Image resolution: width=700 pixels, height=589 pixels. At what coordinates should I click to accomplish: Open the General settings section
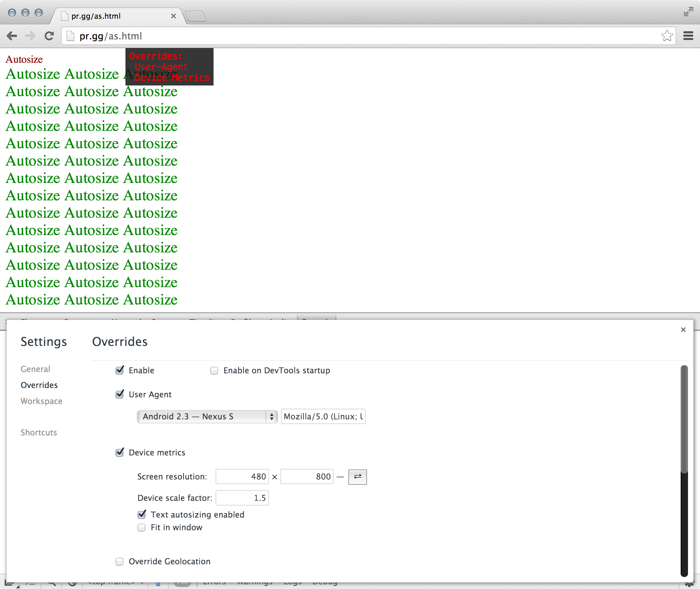35,369
